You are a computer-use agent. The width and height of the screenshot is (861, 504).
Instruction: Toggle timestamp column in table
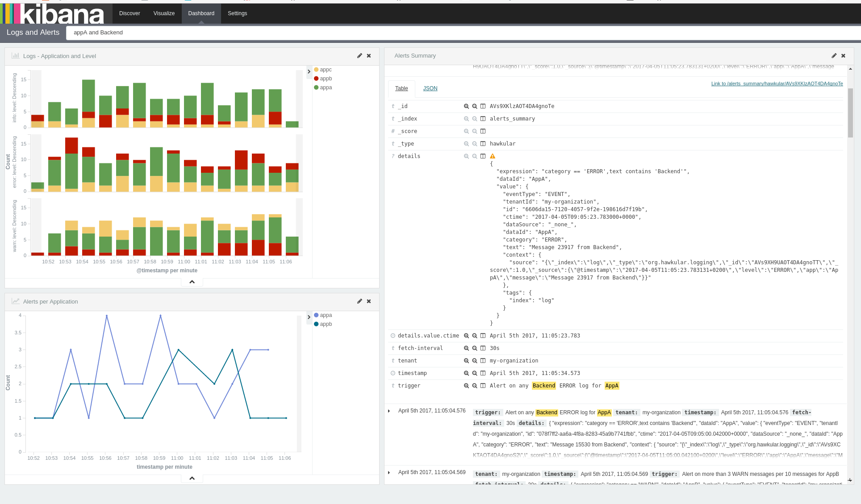pos(483,373)
